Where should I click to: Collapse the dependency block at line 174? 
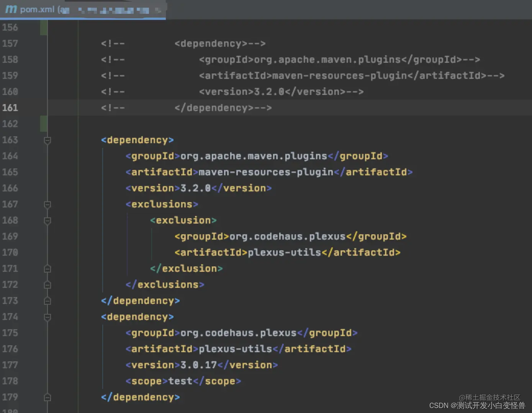[47, 317]
